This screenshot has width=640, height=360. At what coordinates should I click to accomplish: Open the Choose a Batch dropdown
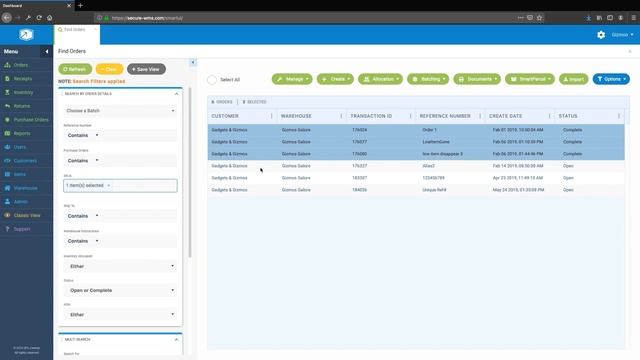click(120, 111)
